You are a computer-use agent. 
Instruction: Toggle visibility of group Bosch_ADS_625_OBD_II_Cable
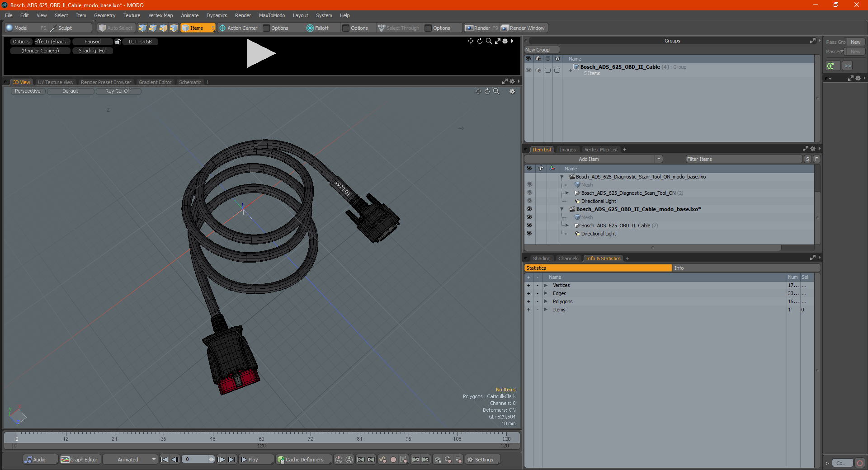click(528, 70)
